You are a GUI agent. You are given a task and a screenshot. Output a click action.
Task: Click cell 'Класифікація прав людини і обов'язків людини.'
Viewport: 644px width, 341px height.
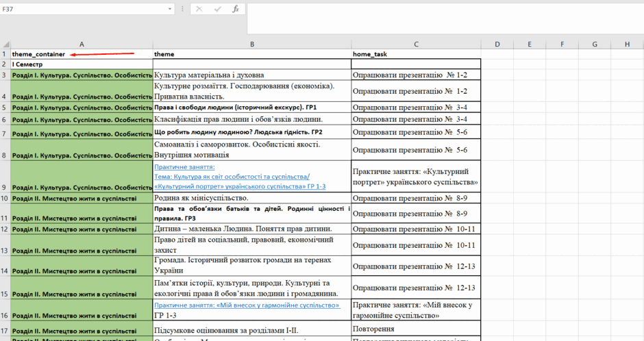click(251, 119)
